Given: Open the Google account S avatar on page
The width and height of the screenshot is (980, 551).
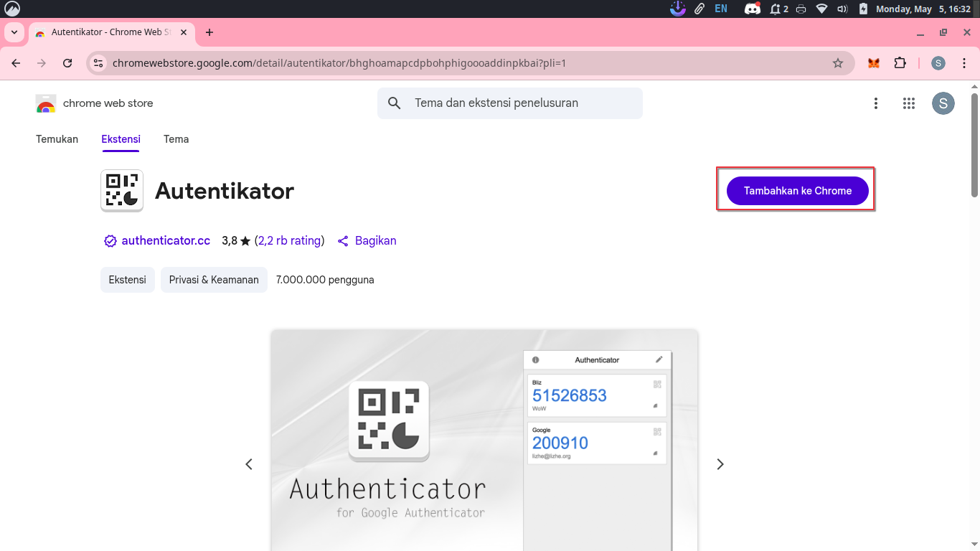Looking at the screenshot, I should (x=943, y=103).
